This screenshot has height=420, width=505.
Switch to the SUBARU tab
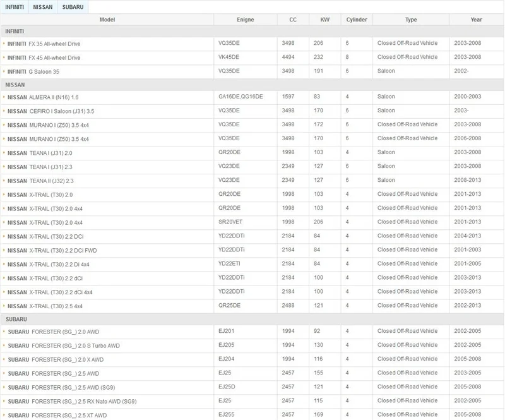pos(73,7)
